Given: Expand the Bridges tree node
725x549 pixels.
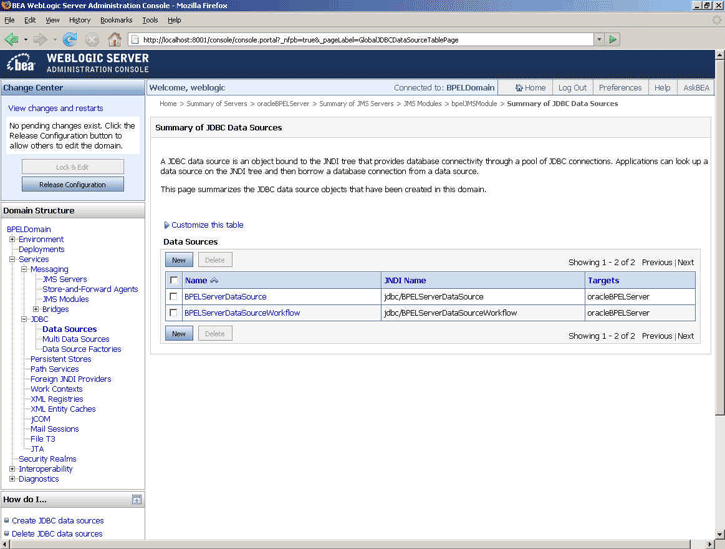Looking at the screenshot, I should [x=36, y=309].
